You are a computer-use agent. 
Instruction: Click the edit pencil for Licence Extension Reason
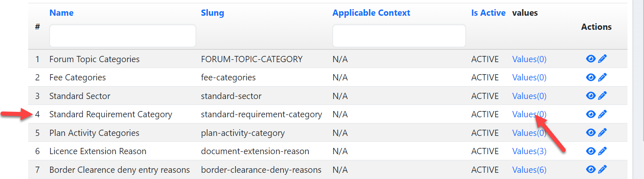point(602,151)
